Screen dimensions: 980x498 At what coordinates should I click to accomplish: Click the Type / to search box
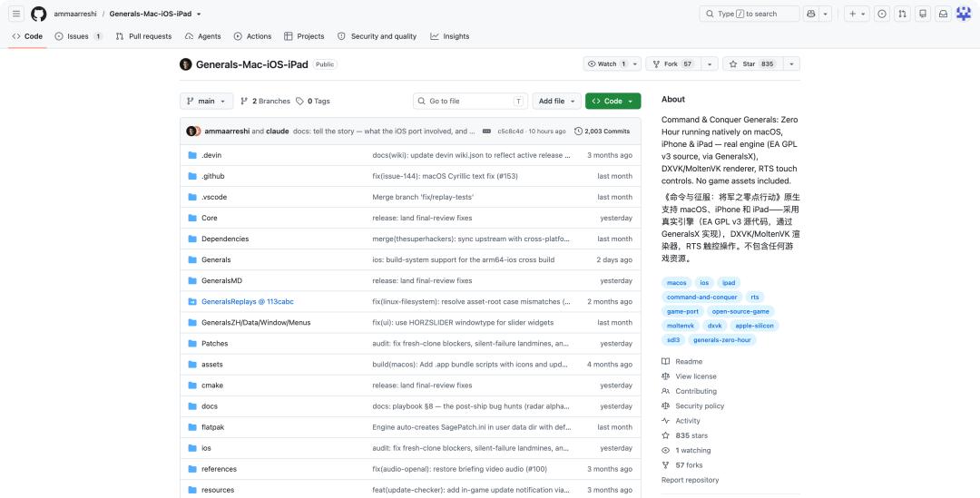click(750, 14)
